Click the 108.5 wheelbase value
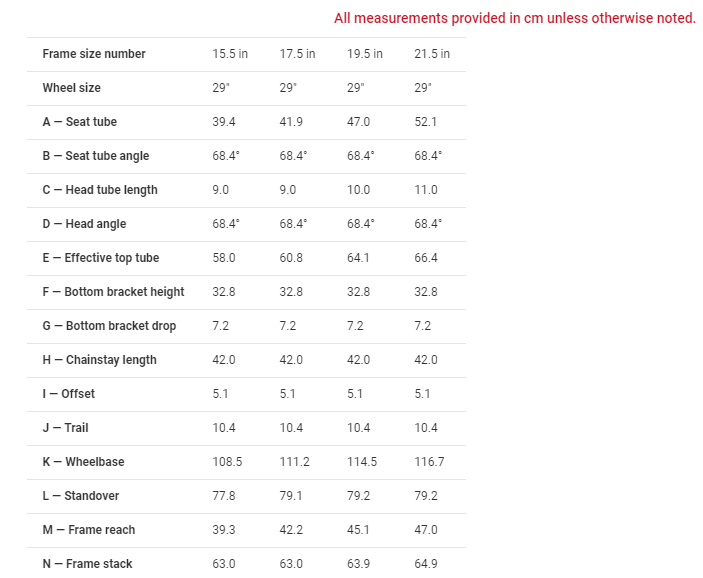The height and width of the screenshot is (578, 703). pyautogui.click(x=227, y=462)
